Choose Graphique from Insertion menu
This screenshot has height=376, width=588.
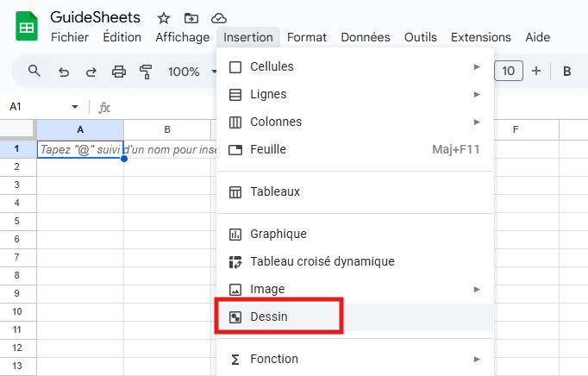[x=354, y=234]
